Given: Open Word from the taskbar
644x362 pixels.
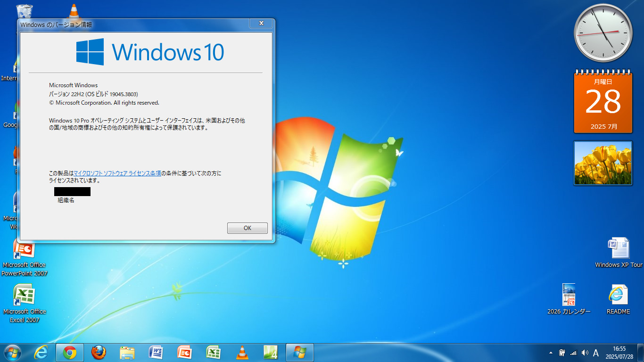Looking at the screenshot, I should (x=156, y=353).
